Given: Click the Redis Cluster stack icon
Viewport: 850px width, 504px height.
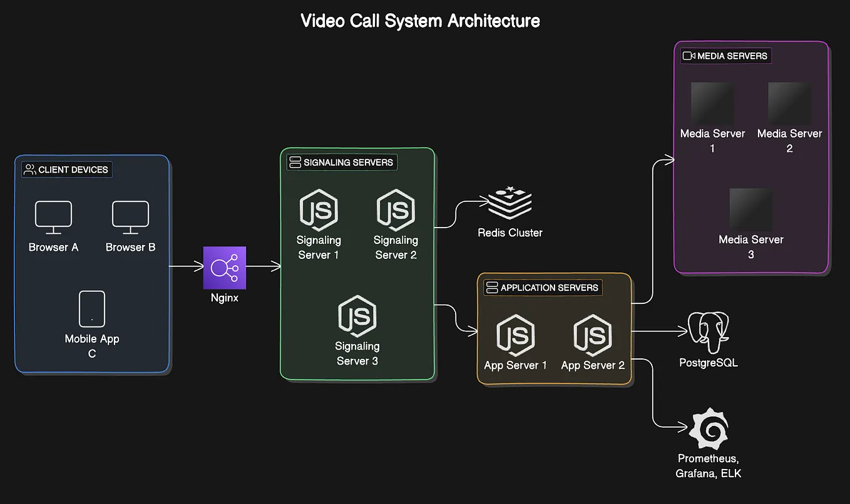Looking at the screenshot, I should click(x=509, y=203).
